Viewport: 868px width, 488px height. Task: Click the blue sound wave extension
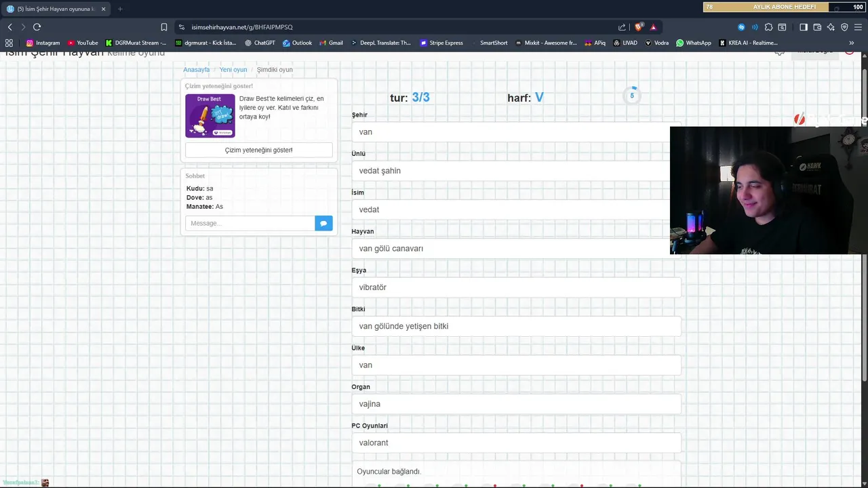[x=755, y=27]
